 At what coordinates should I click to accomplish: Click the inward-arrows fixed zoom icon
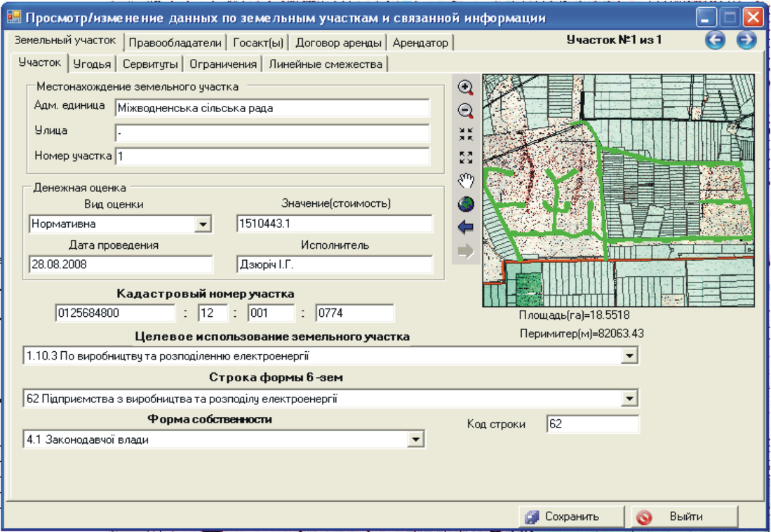(466, 135)
